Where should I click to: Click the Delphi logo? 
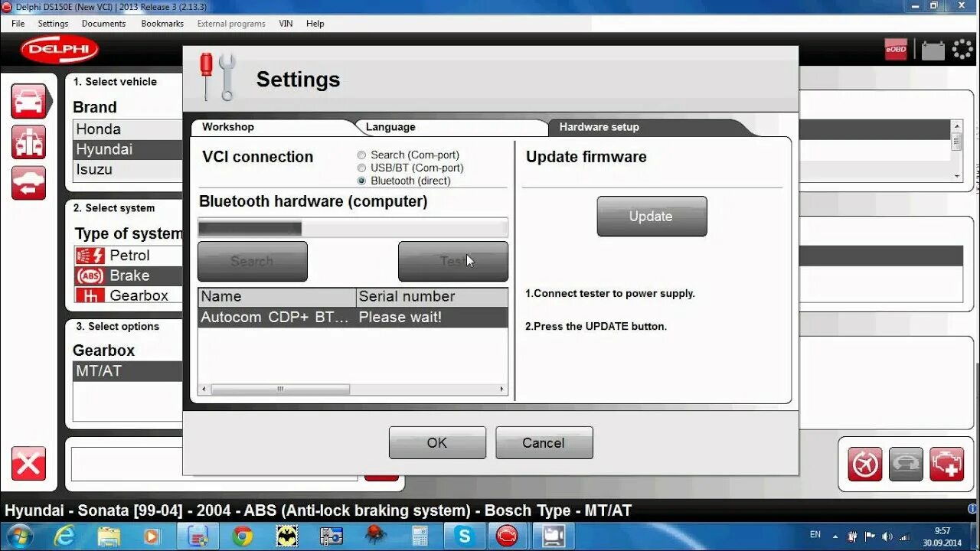[x=60, y=51]
